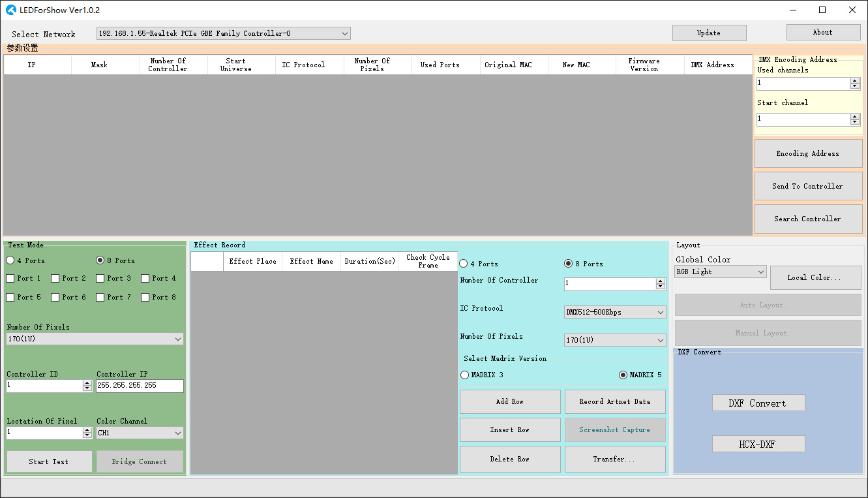
Task: Open Number Of Pixels dropdown in Effect Record
Action: [x=615, y=340]
